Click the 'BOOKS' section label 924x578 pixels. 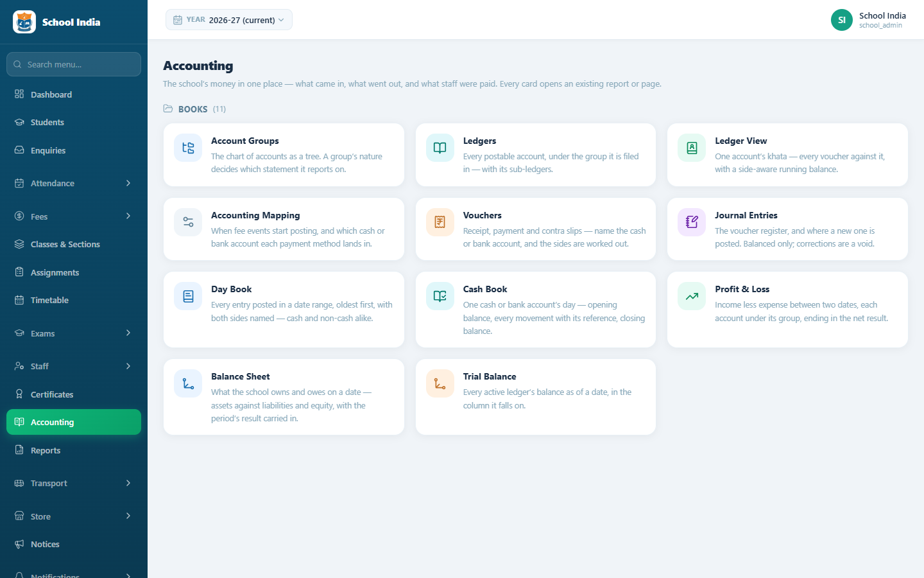pos(193,109)
